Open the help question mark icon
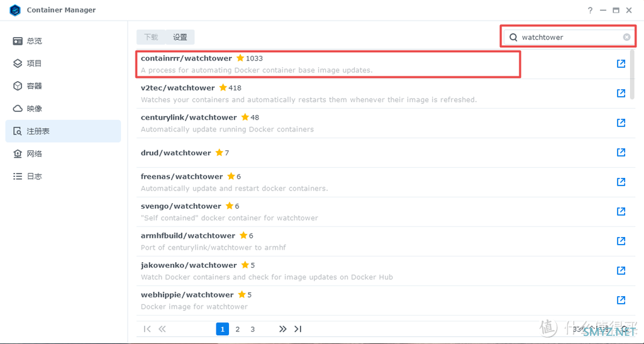The image size is (644, 344). pos(590,10)
